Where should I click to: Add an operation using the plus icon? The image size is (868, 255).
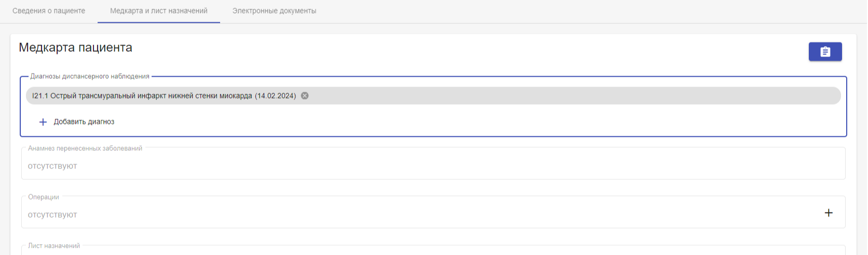click(x=829, y=212)
